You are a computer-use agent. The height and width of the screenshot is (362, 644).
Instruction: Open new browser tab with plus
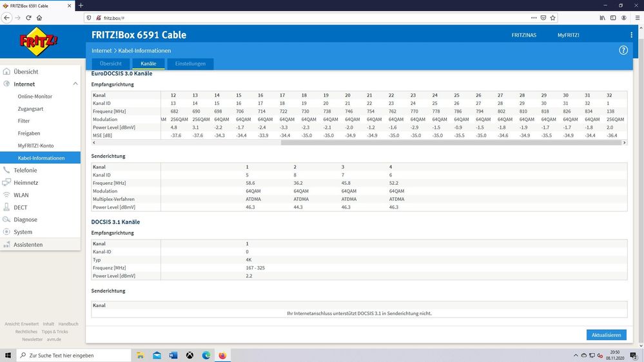(x=81, y=5)
